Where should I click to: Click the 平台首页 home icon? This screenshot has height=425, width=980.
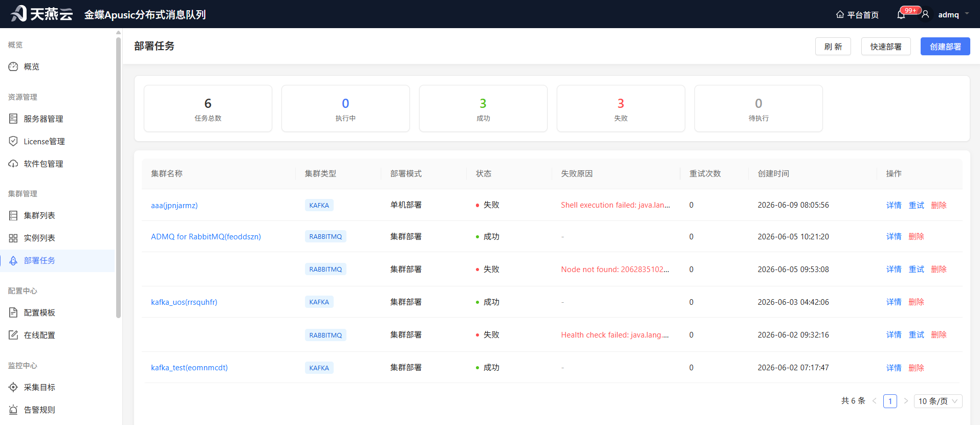coord(840,15)
